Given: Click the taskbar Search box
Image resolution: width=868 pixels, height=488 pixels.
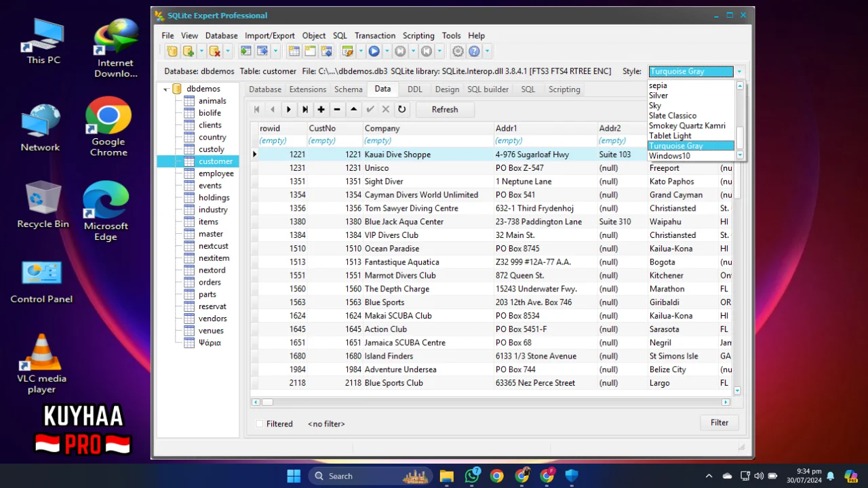Looking at the screenshot, I should tap(370, 476).
